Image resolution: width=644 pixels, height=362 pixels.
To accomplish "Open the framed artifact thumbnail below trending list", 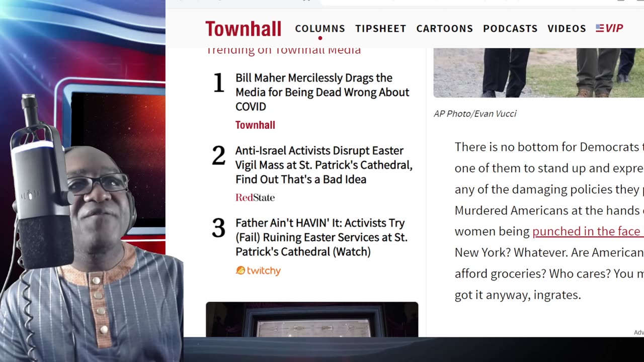I will click(312, 319).
